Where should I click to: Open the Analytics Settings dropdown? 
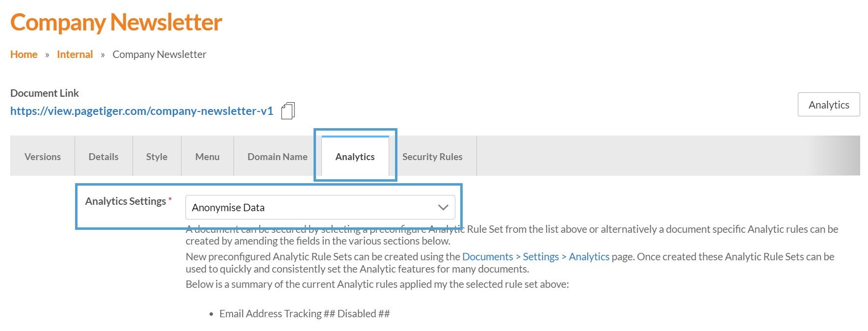[320, 207]
